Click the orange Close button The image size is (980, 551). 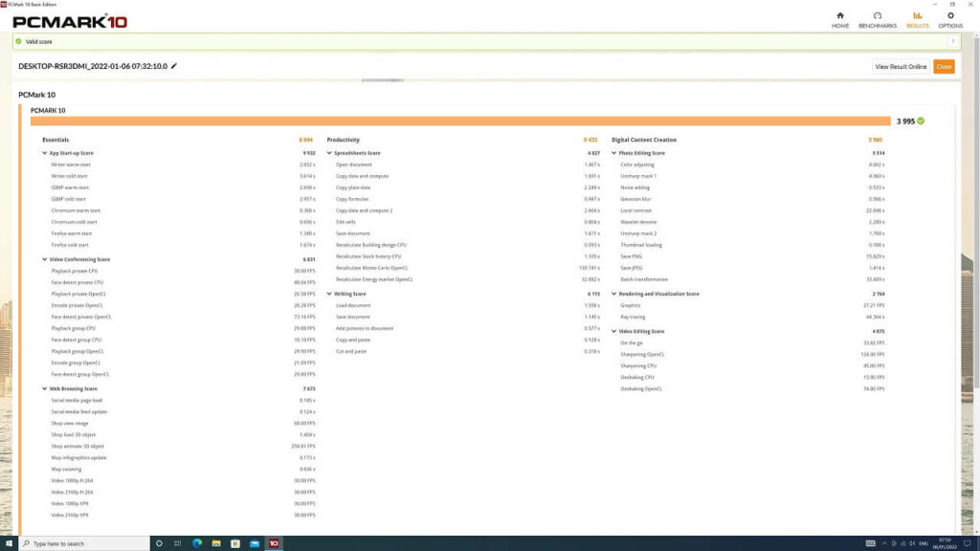(944, 66)
